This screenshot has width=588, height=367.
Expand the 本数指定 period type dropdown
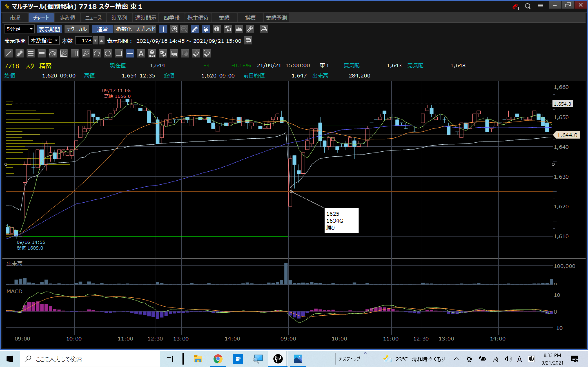click(x=44, y=41)
